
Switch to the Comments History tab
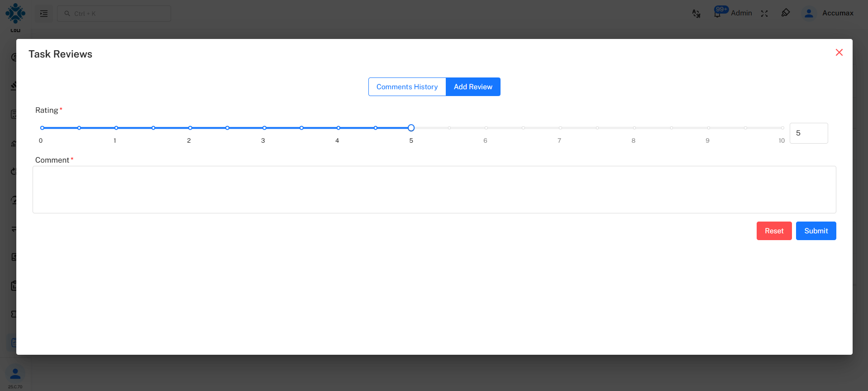pos(407,87)
